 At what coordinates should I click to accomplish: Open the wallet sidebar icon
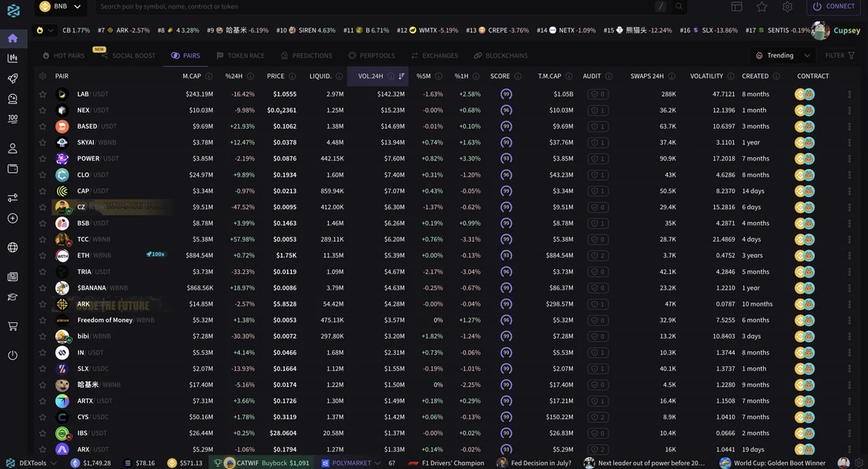[x=13, y=168]
